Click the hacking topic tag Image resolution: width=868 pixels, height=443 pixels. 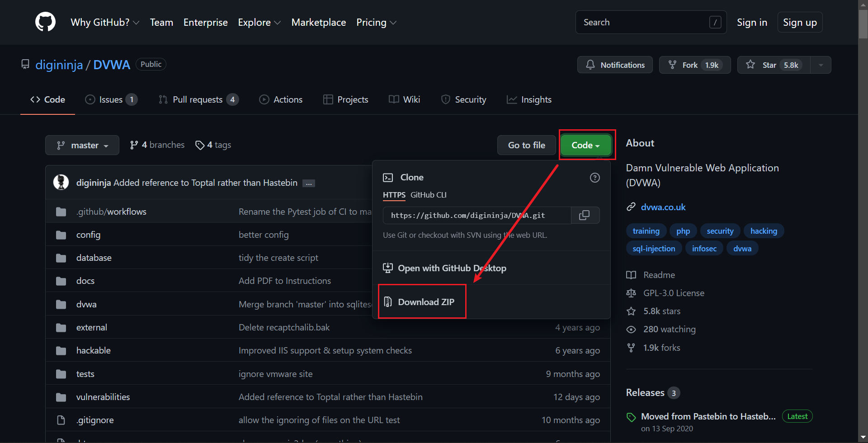coord(764,231)
